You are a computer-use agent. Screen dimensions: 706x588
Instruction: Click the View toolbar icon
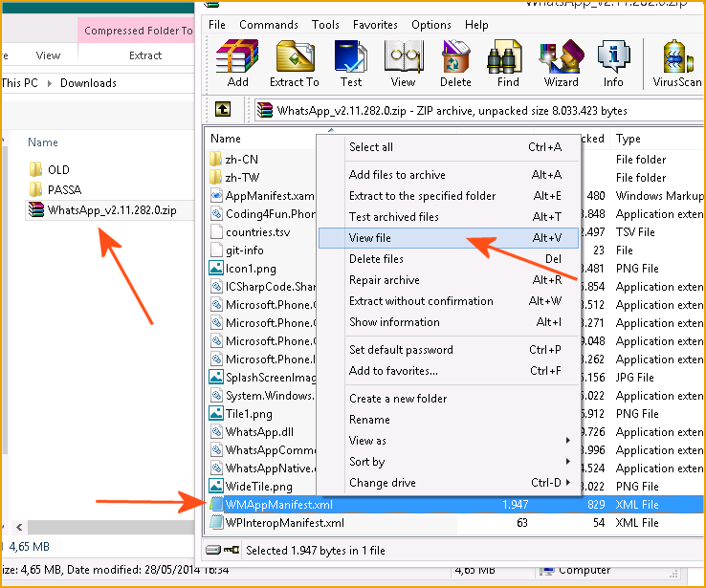click(404, 56)
